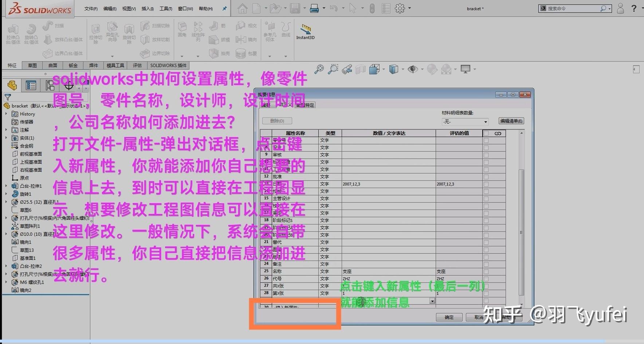Tick the link checkbox for 代号 row
Screen dimensions: 644x344
(486, 279)
